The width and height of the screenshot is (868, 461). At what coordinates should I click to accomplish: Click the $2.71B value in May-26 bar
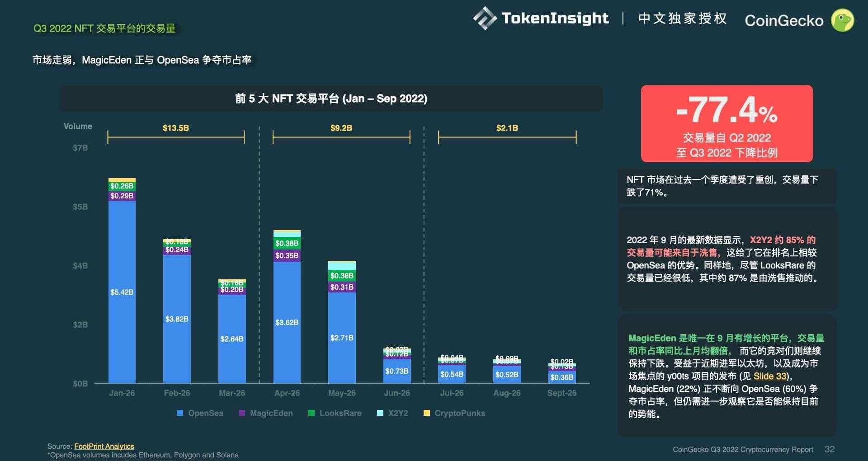pyautogui.click(x=342, y=338)
